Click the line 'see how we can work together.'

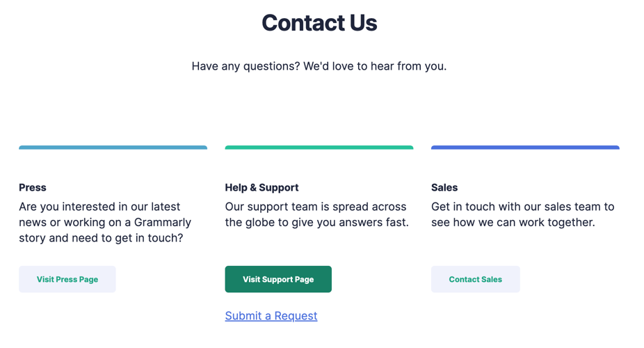coord(513,222)
